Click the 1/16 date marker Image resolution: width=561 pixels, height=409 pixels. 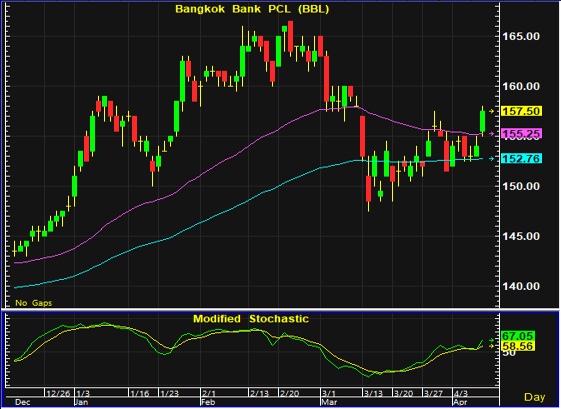coord(140,393)
